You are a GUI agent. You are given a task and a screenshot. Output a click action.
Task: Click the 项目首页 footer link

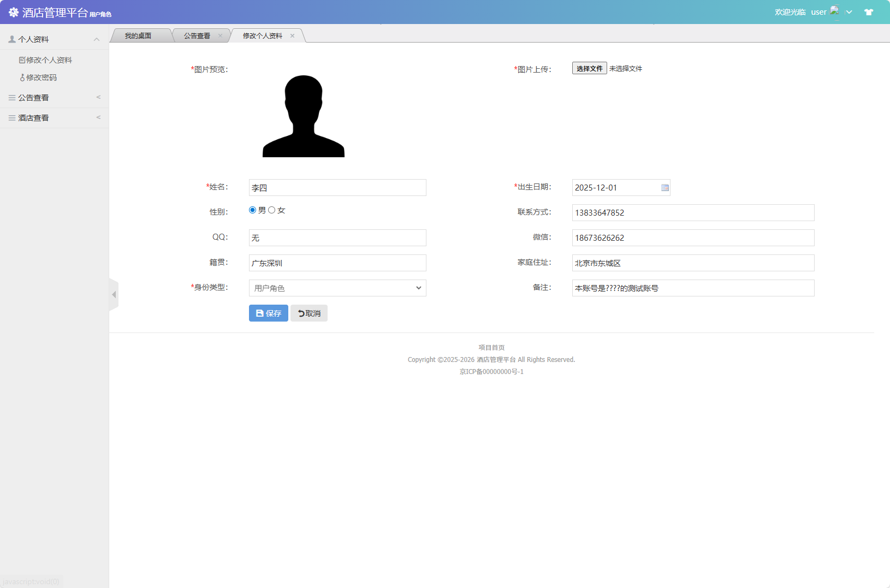(491, 347)
